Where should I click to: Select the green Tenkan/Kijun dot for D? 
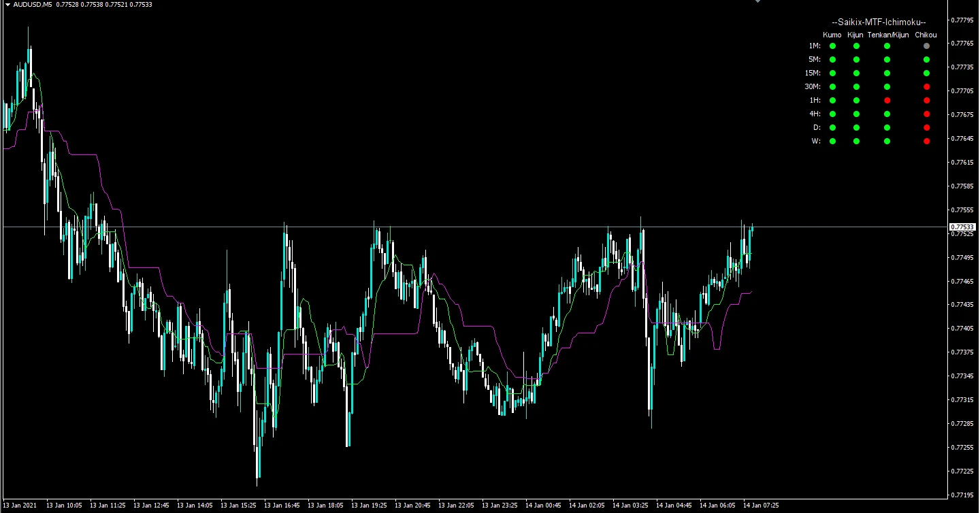(x=887, y=128)
